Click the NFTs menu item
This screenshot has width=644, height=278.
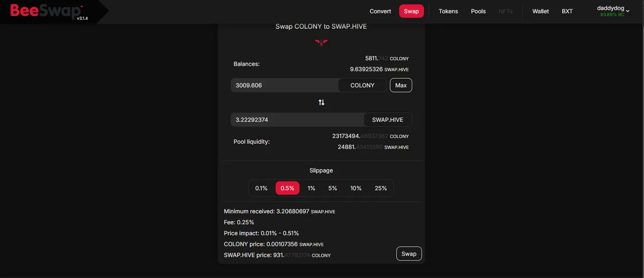tap(506, 11)
